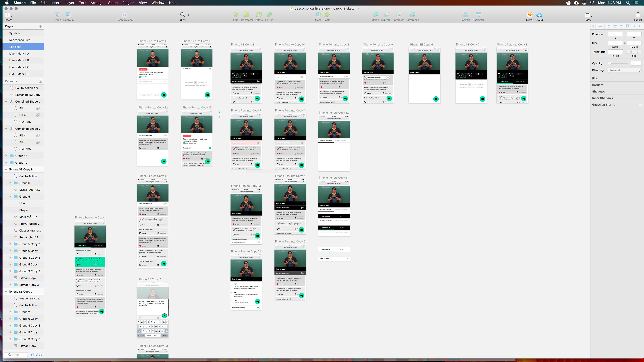Open the Window menu
The image size is (644, 362).
(x=158, y=3)
